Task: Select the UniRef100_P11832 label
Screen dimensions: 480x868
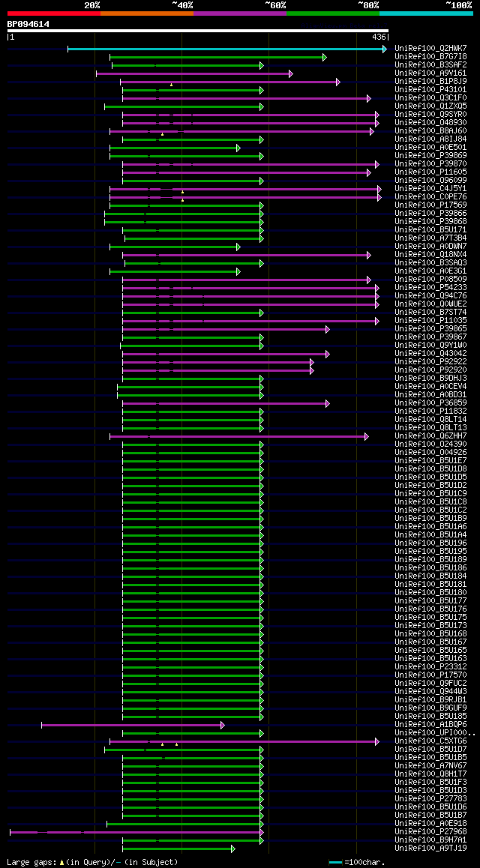Action: 430,412
